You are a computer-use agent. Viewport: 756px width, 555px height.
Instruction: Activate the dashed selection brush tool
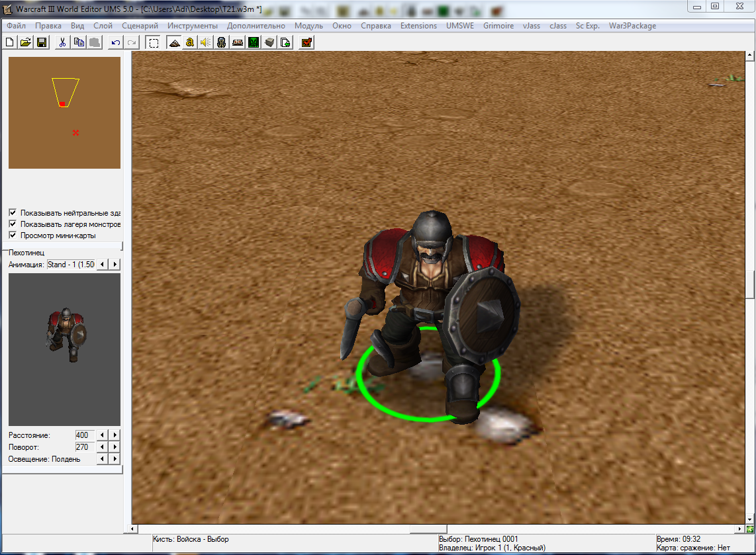click(x=154, y=42)
